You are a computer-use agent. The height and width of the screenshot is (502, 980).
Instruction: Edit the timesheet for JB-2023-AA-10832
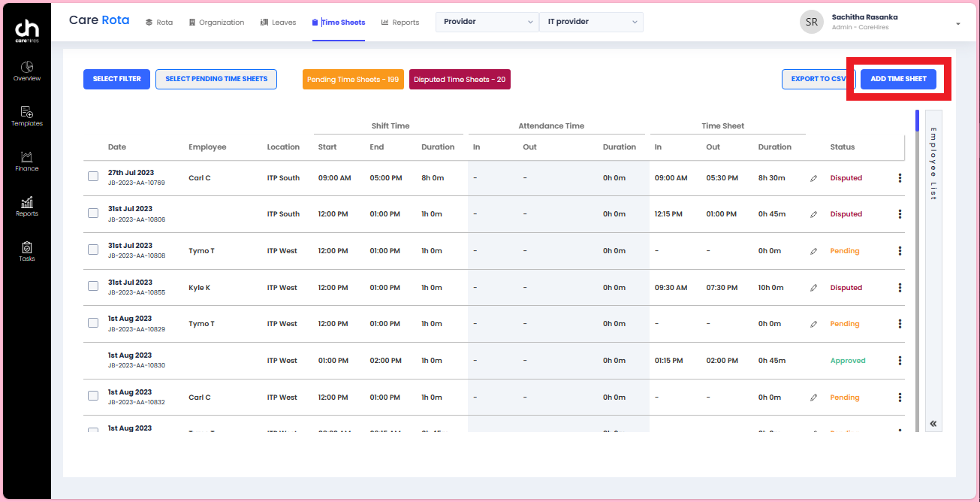813,398
